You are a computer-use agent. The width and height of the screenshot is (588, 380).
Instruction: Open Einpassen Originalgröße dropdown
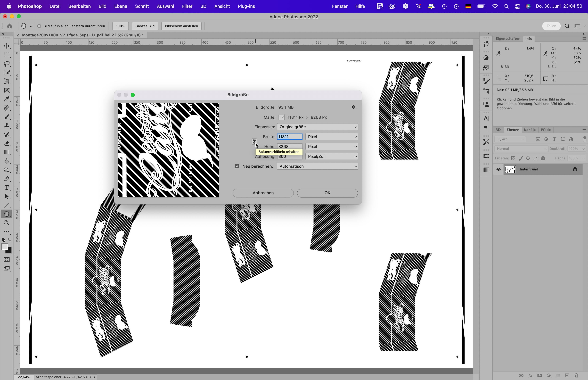[x=317, y=127]
